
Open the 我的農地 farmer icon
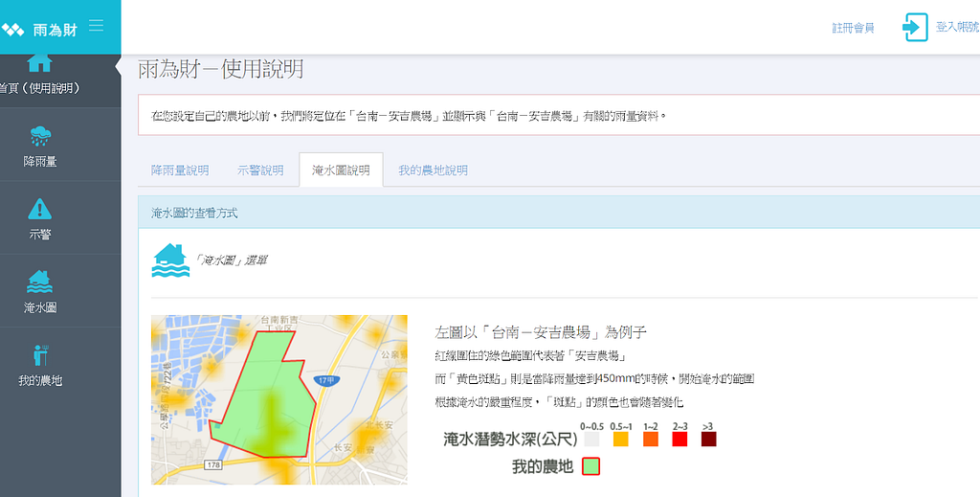tap(41, 354)
